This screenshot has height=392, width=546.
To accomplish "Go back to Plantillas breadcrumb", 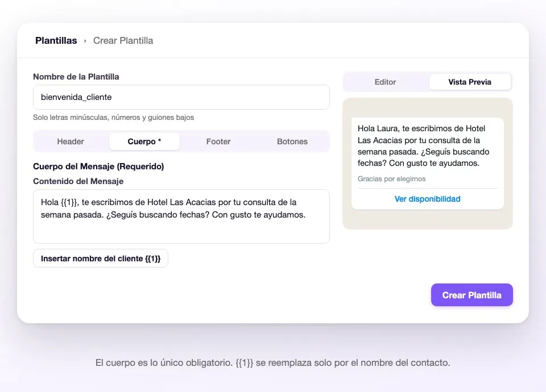I will point(56,40).
